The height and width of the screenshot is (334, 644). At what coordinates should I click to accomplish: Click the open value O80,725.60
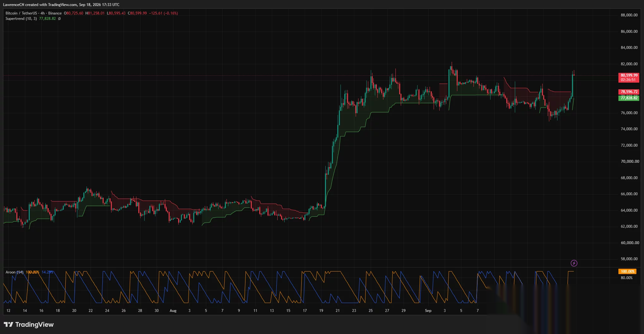tap(74, 13)
